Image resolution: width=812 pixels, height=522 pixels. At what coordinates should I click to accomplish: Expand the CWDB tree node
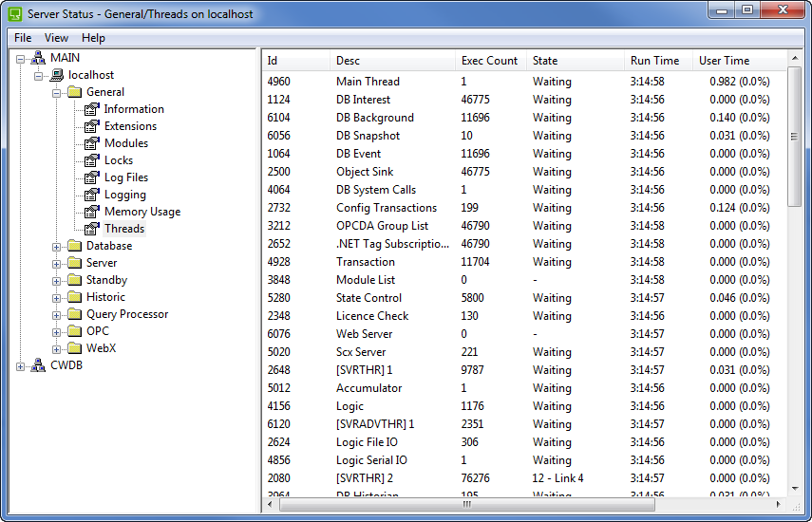pos(21,365)
